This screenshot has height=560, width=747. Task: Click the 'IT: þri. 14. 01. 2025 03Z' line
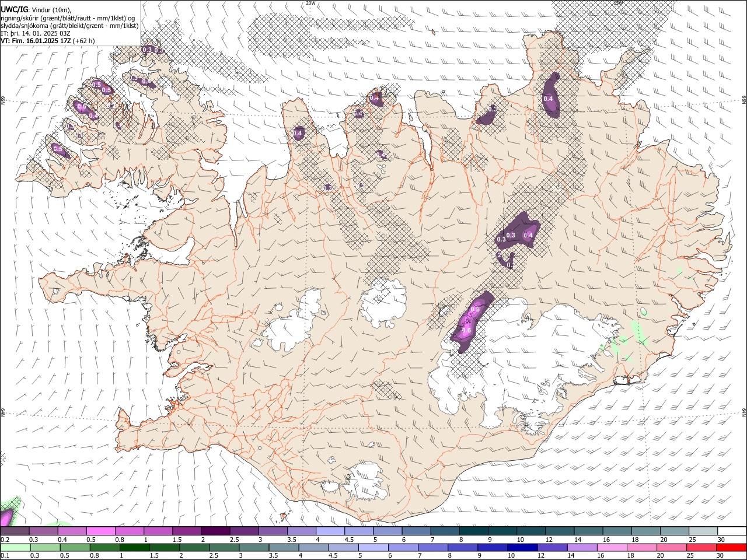[x=35, y=33]
